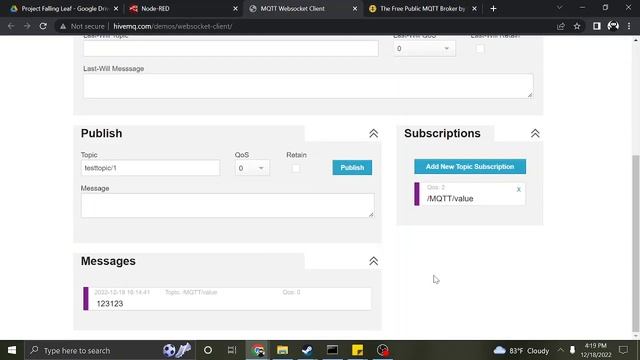Bookmark this page with the star icon
640x360 pixels.
(577, 26)
